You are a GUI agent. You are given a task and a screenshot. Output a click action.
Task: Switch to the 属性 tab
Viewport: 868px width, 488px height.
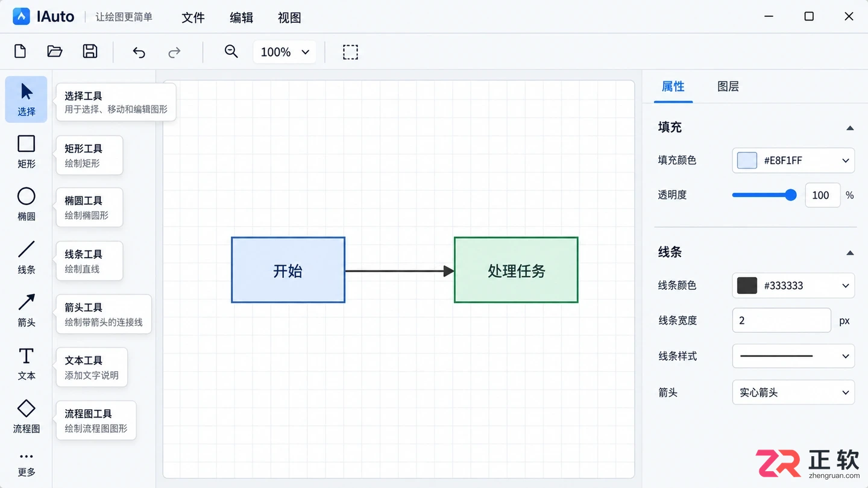click(673, 87)
